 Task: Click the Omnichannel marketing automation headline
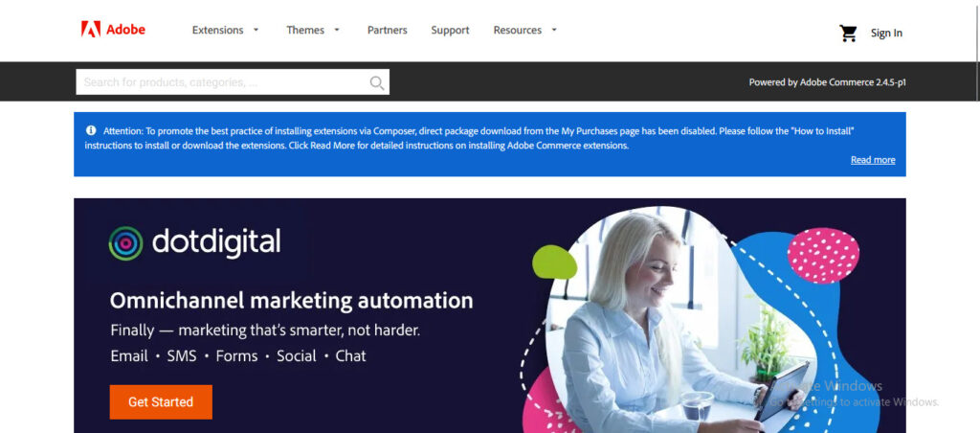pos(291,301)
